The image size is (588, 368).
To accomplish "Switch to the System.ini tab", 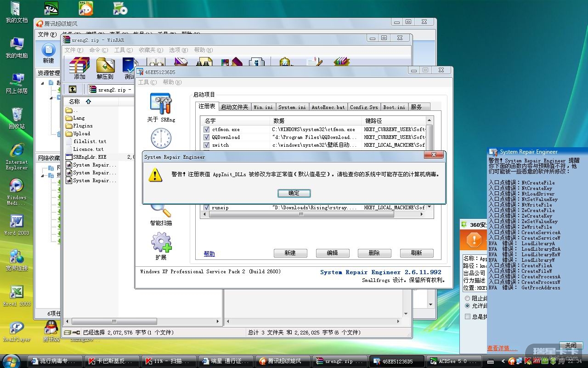I will tap(292, 107).
